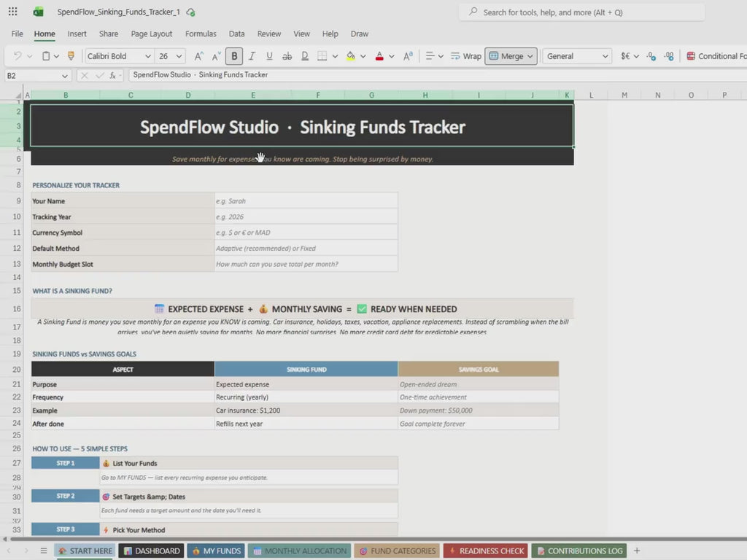Click the Insert Function fx icon

point(113,75)
